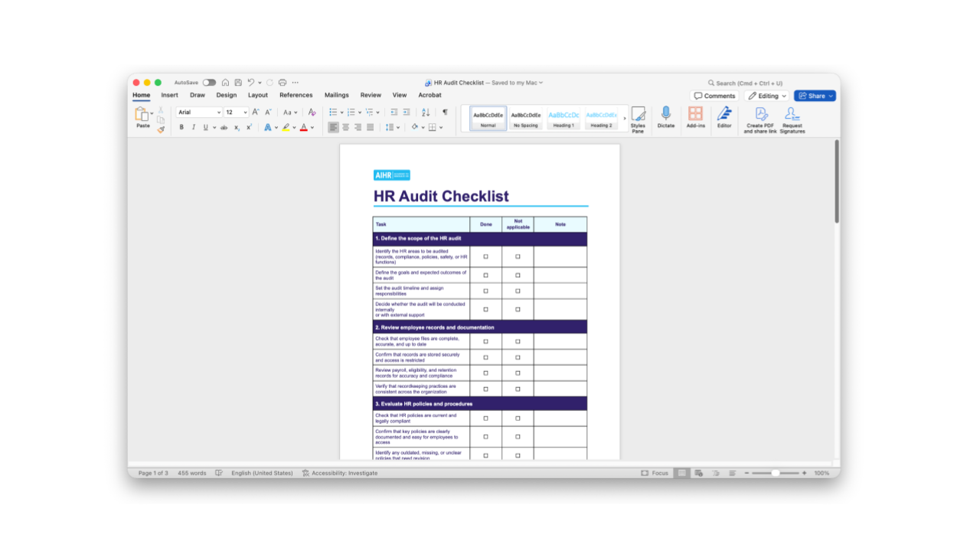Click the zoom slider in status bar
The image size is (980, 551).
point(775,473)
